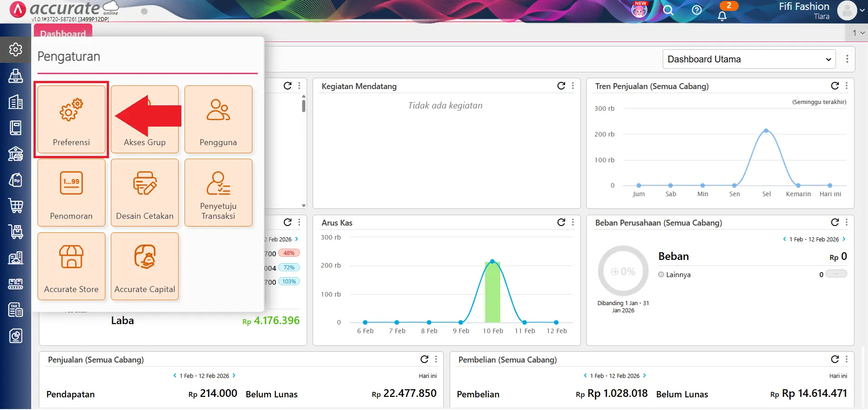
Task: Open the Pengguna users tile
Action: [x=218, y=120]
